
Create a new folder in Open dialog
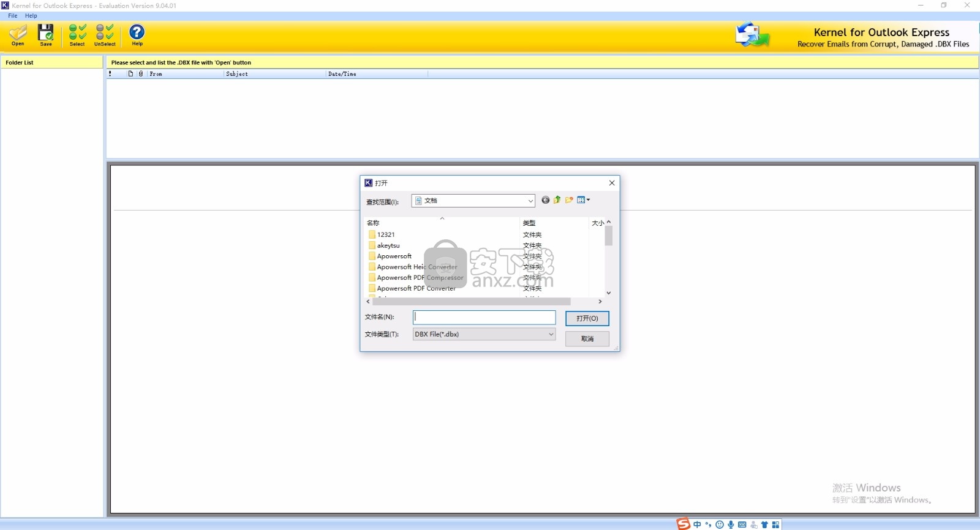[569, 200]
